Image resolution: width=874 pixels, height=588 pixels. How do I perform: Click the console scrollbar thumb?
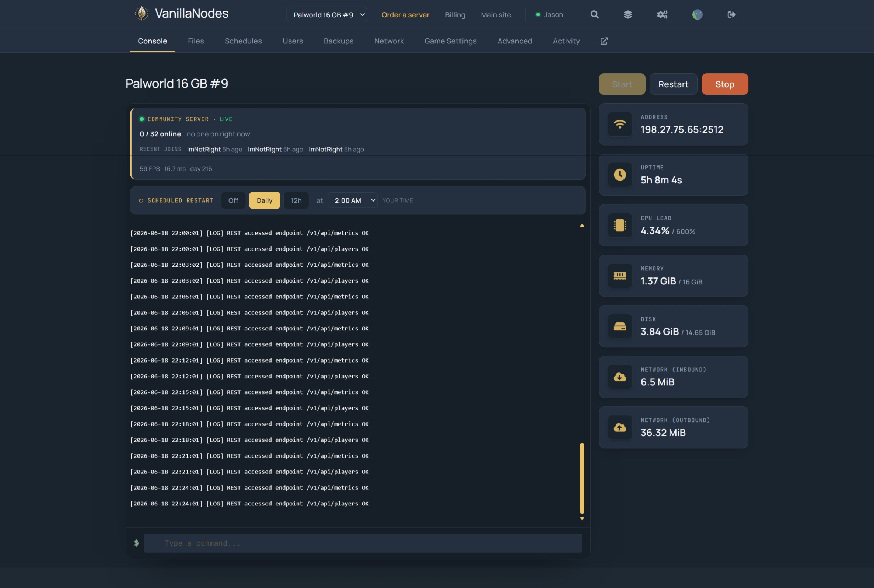pos(581,478)
